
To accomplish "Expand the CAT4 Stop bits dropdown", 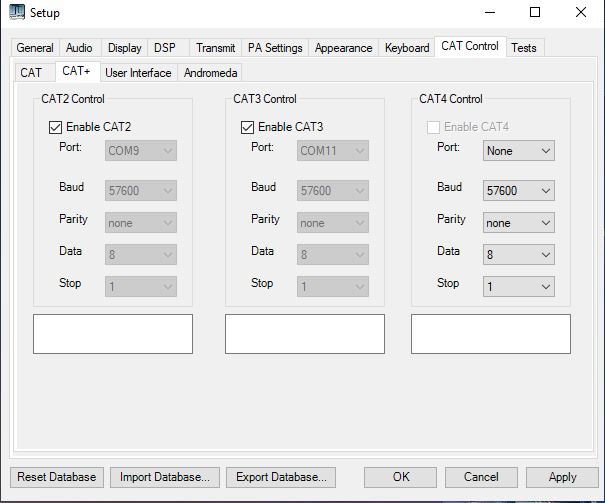I will coord(518,287).
